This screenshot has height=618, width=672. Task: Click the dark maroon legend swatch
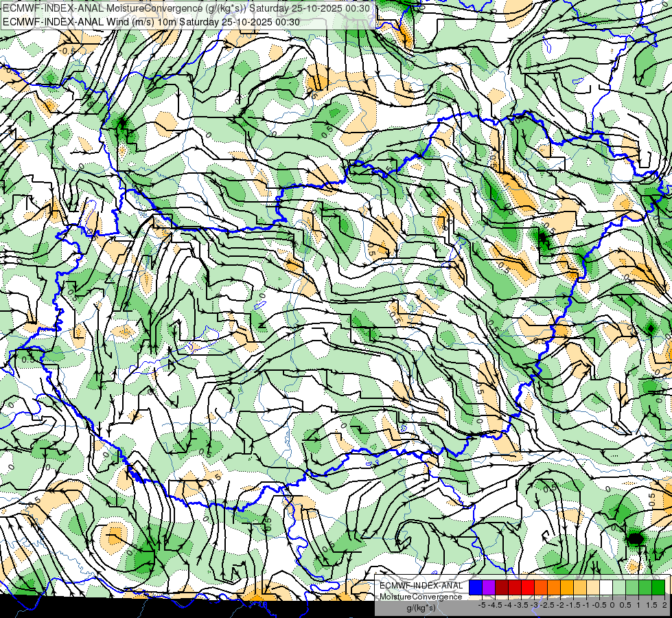(502, 587)
